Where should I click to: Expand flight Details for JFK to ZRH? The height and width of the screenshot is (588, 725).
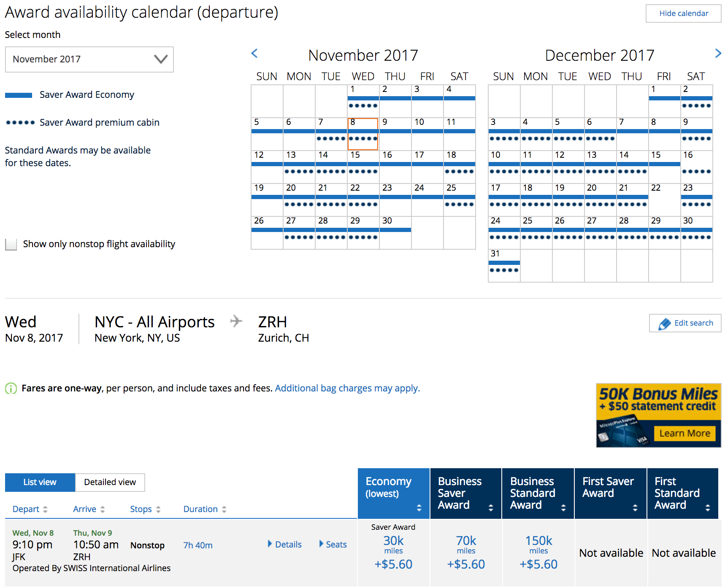pos(285,545)
